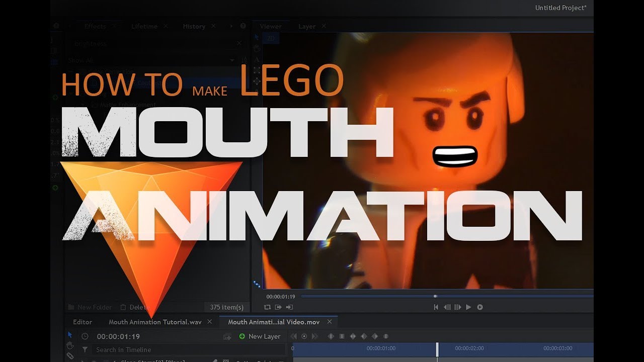Click the timeline playhead marker
The width and height of the screenshot is (644, 362).
(437, 349)
